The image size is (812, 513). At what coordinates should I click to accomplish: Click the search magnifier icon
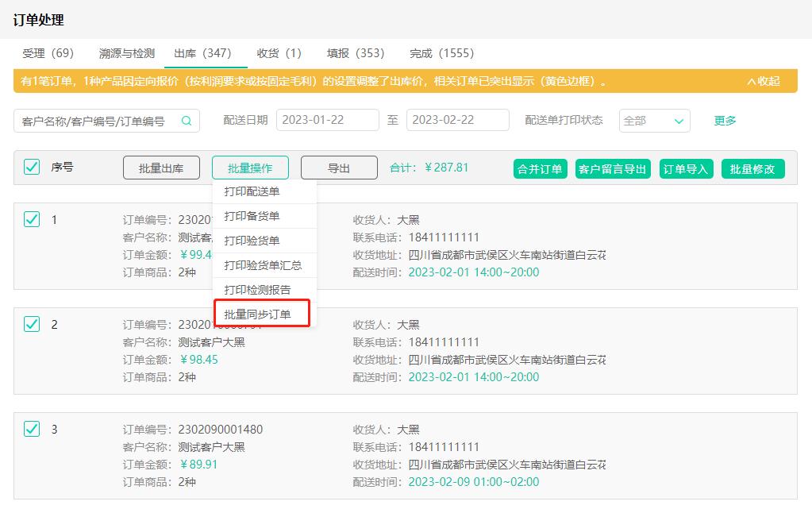pos(187,120)
